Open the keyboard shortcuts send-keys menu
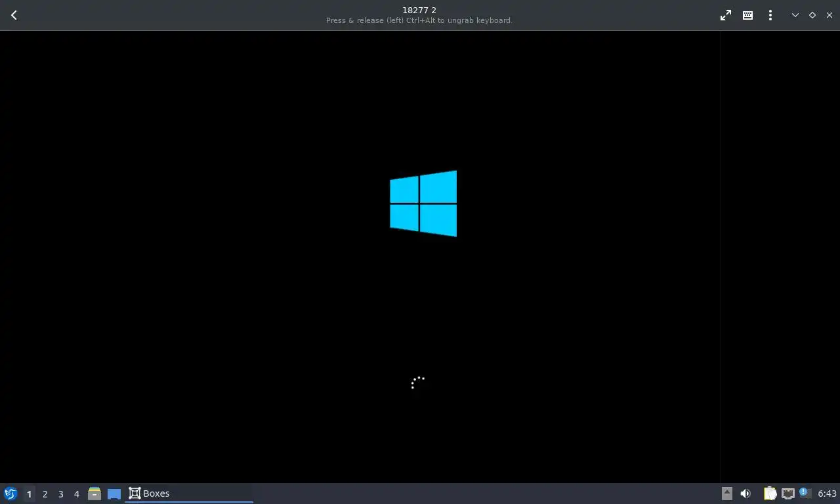This screenshot has height=504, width=840. [x=747, y=15]
